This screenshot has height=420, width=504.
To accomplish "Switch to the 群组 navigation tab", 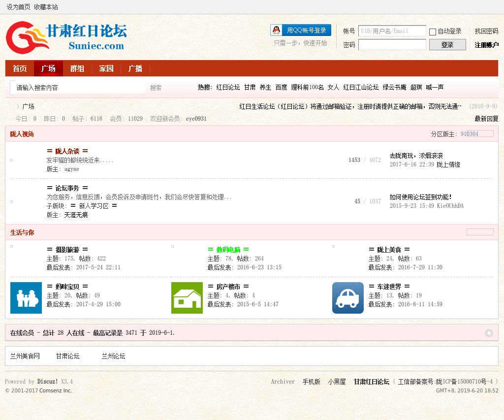I will tap(77, 68).
